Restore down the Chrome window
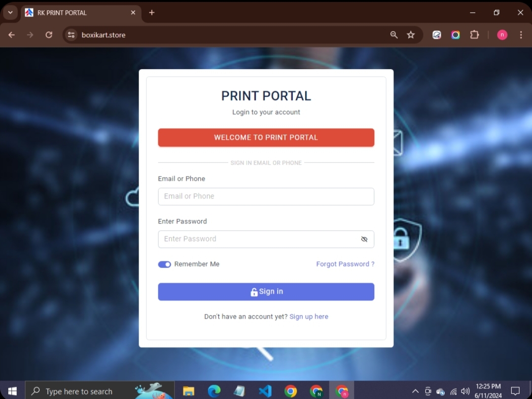This screenshot has height=399, width=532. [x=497, y=12]
